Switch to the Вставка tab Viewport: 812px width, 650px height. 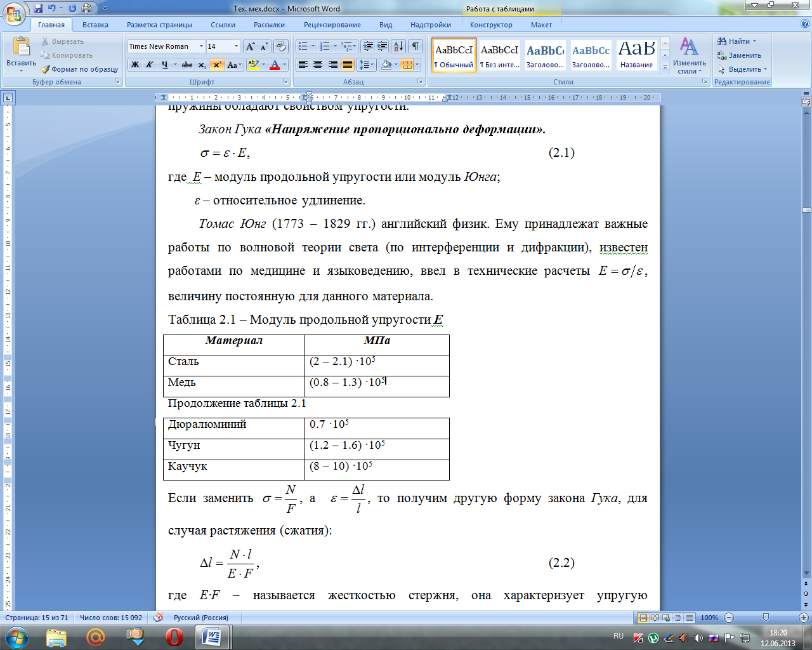click(95, 25)
